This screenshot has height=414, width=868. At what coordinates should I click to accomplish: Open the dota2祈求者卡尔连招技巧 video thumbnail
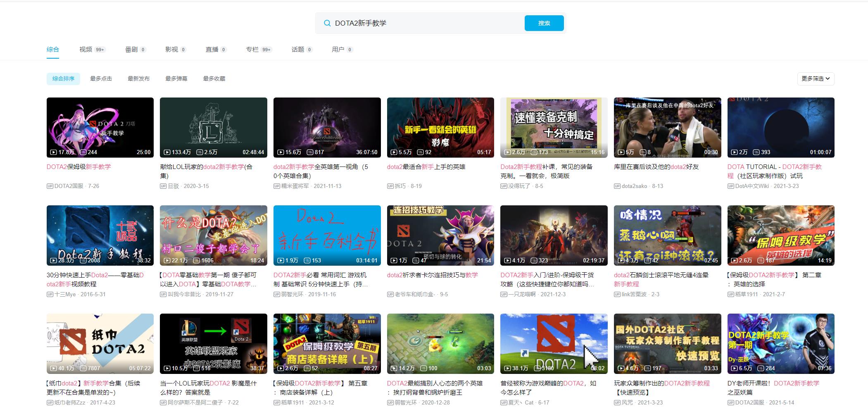pyautogui.click(x=440, y=236)
